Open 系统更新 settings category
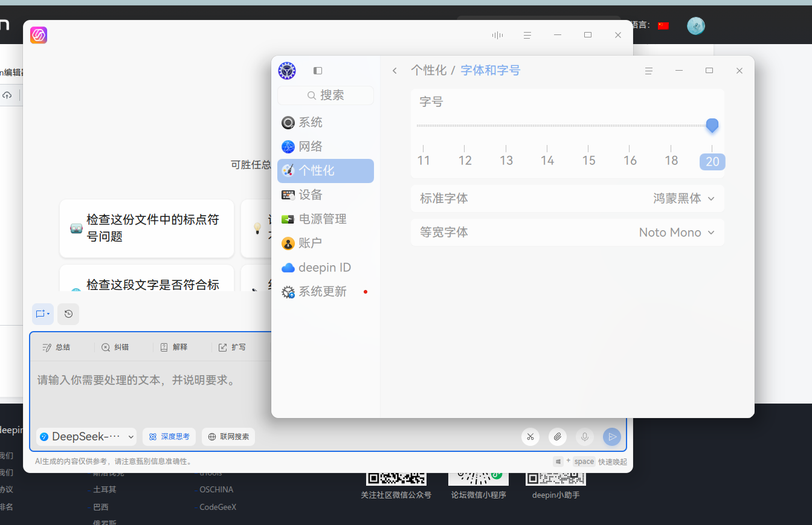812x525 pixels. click(326, 292)
